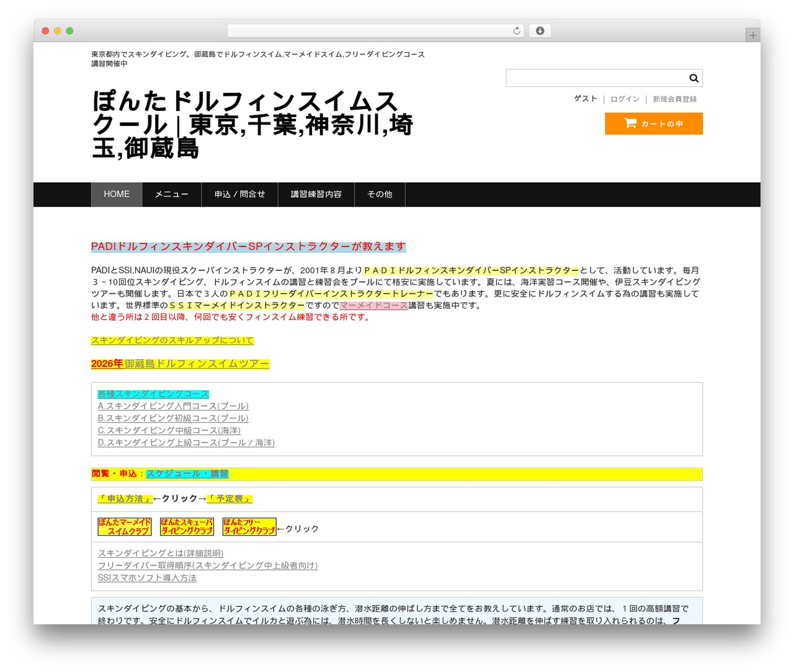
Task: Open 各種スキンダイビングコース link
Action: 153,394
